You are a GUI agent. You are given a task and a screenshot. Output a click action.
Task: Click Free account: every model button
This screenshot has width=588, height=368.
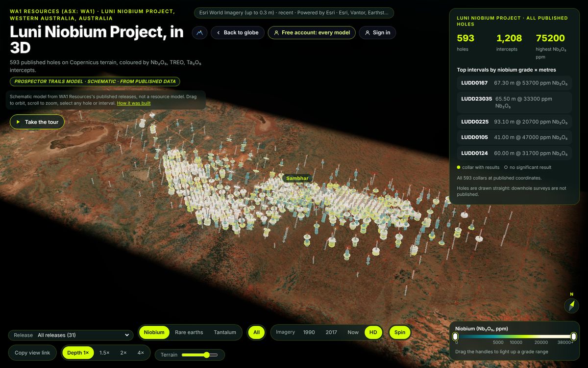pos(312,33)
